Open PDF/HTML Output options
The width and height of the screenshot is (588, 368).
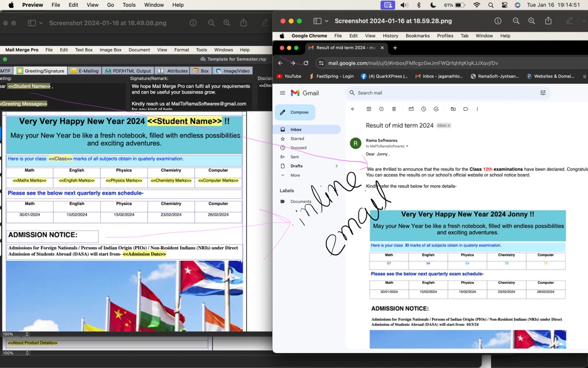tap(128, 71)
